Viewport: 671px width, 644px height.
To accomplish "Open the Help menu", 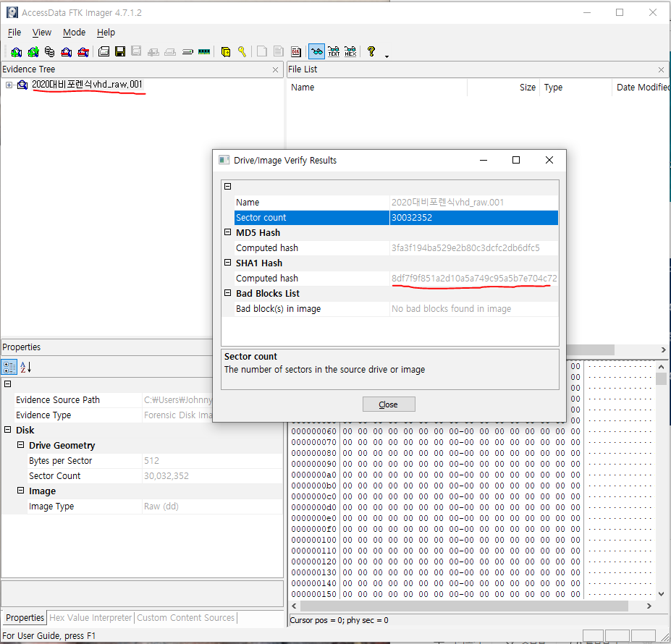I will pyautogui.click(x=106, y=33).
